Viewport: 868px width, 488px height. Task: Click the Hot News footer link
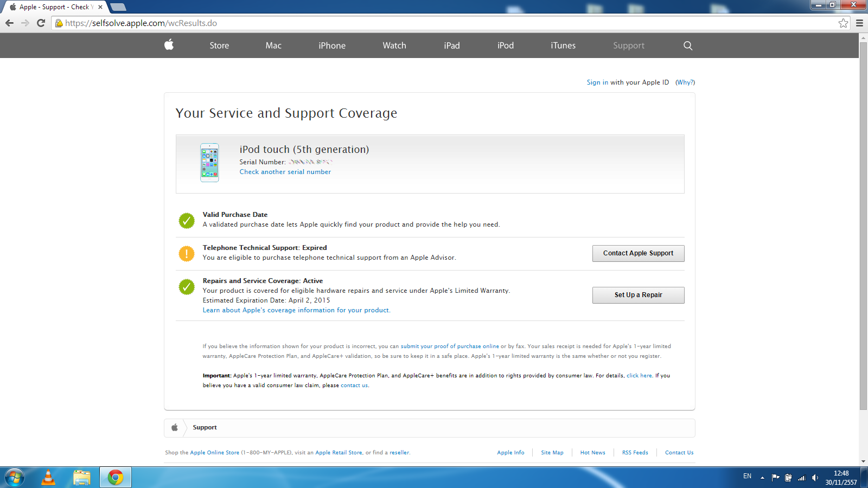pos(592,452)
